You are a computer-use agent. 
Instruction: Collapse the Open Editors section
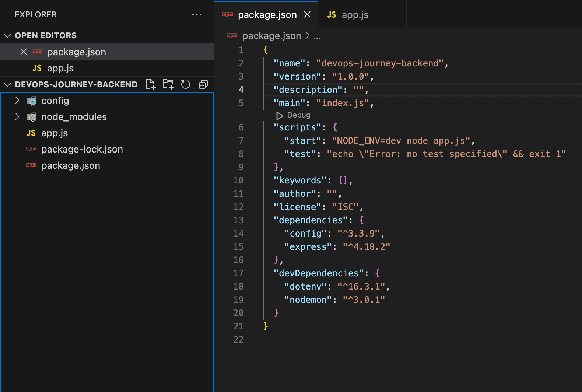7,35
